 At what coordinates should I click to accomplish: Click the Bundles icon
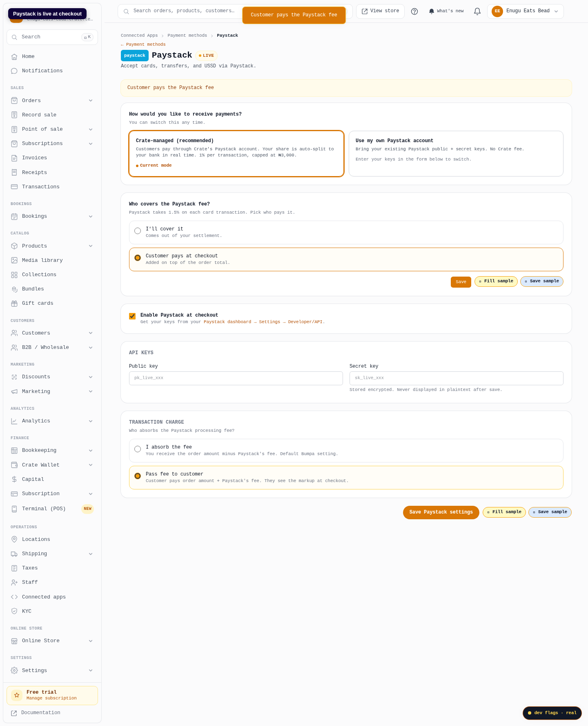click(x=14, y=289)
